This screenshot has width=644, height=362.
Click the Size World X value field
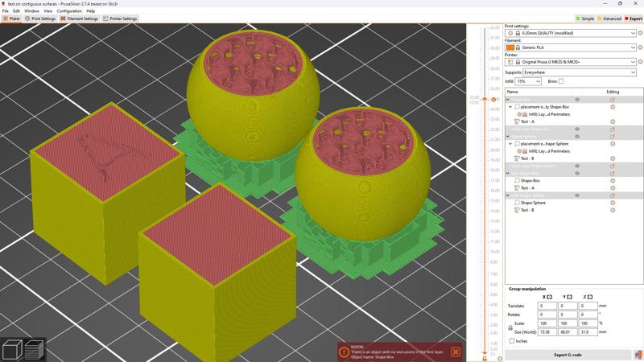tap(547, 332)
